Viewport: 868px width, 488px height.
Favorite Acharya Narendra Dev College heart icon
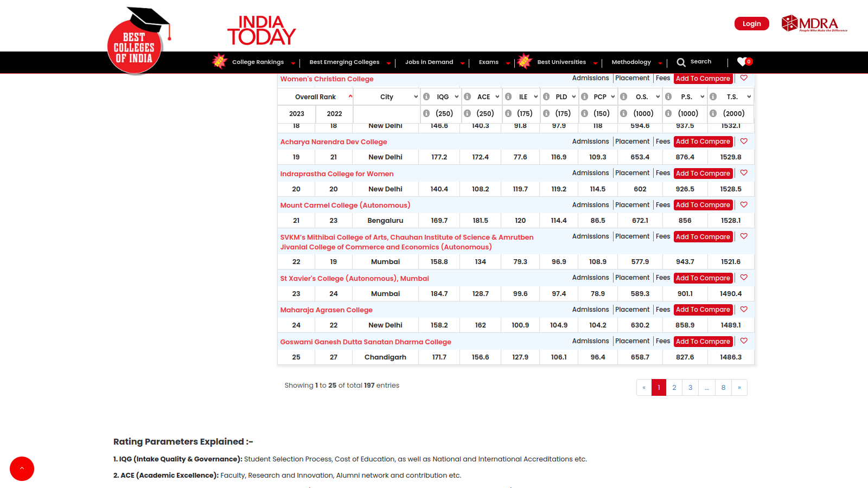(x=744, y=141)
